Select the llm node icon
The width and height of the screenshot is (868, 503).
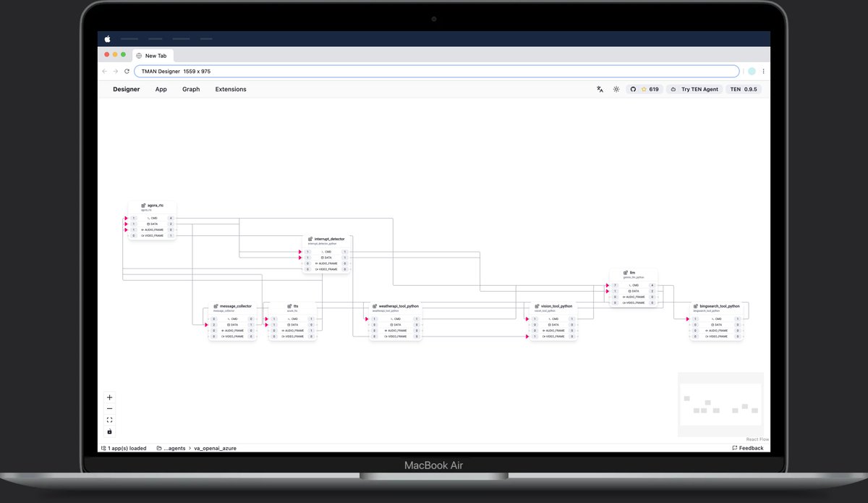[627, 273]
